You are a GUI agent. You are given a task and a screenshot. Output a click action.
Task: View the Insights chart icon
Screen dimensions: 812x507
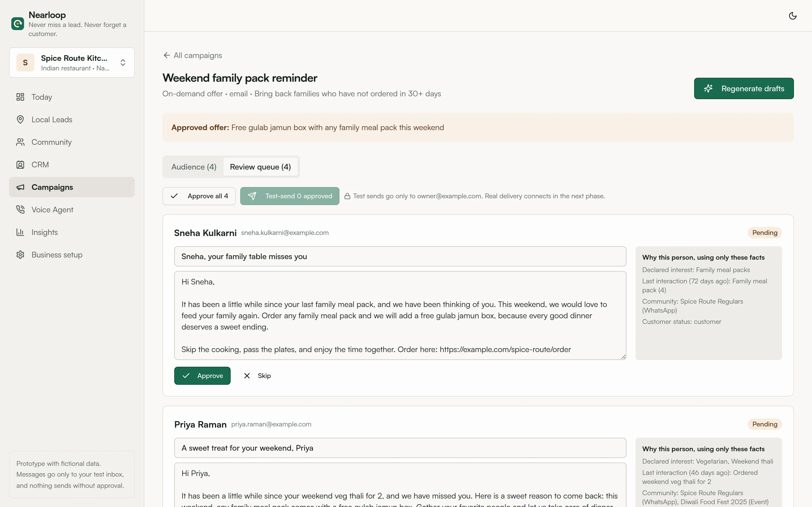click(20, 232)
